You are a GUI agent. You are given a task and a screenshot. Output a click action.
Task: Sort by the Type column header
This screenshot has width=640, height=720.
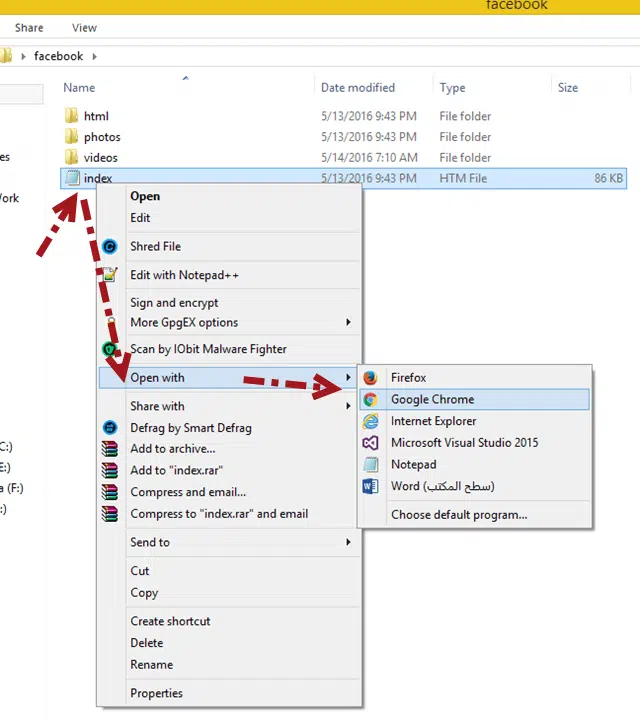[452, 88]
